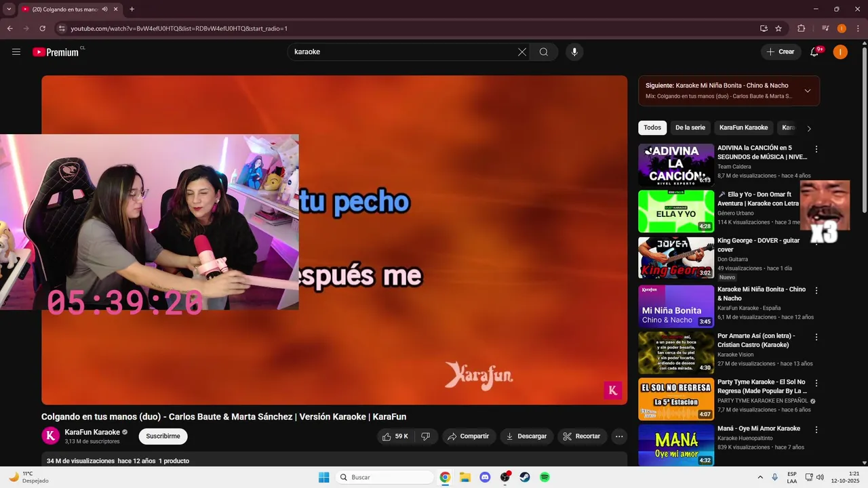This screenshot has width=868, height=488.
Task: Reload the current page
Action: coord(42,28)
